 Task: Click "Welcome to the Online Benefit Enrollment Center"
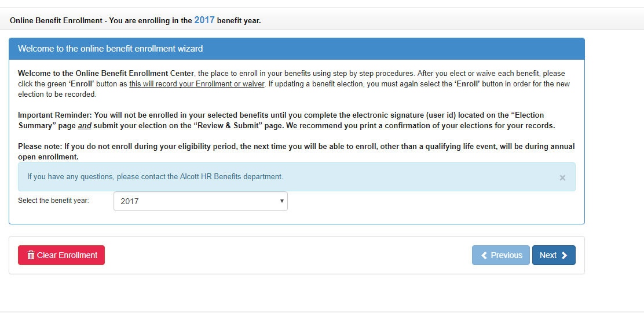107,74
